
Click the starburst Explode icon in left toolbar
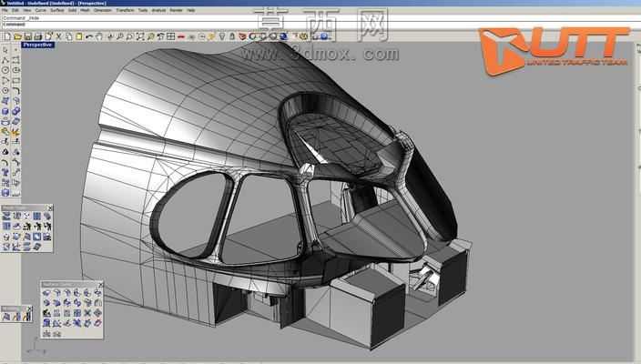point(15,132)
